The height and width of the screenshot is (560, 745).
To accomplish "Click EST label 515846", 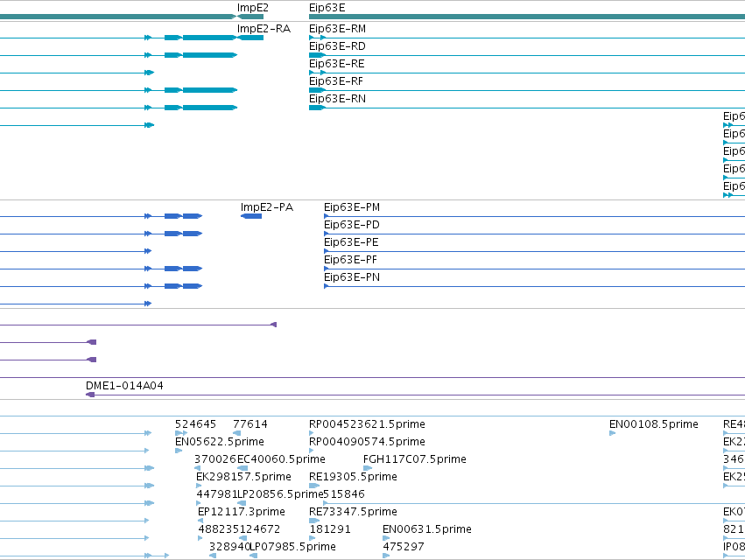I will click(344, 494).
